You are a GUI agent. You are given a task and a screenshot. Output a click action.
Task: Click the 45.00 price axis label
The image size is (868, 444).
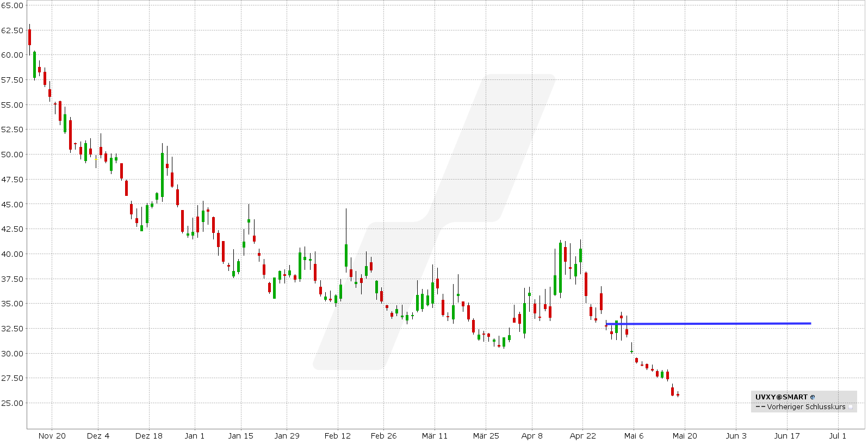(x=12, y=205)
